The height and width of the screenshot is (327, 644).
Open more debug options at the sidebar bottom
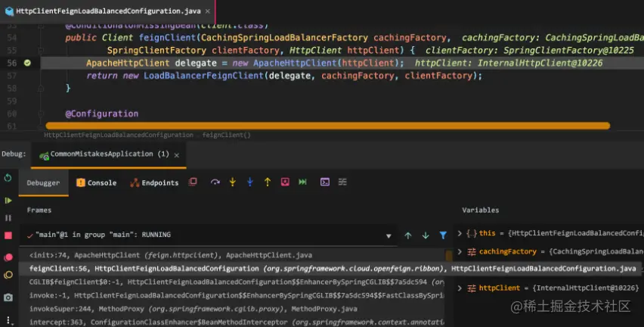click(8, 319)
